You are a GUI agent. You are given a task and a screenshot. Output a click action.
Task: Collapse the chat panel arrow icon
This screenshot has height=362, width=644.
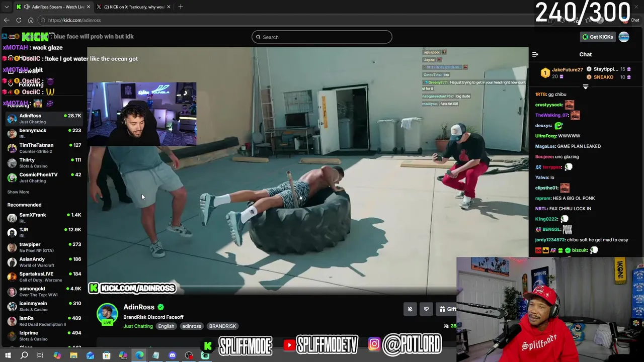pos(535,54)
